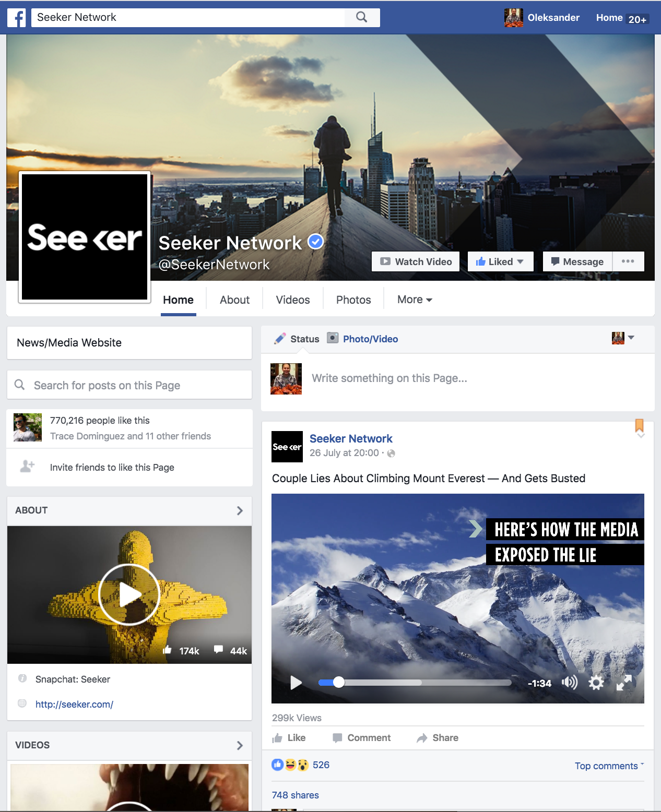This screenshot has width=661, height=812.
Task: Expand the ABOUT section chevron
Action: (240, 510)
